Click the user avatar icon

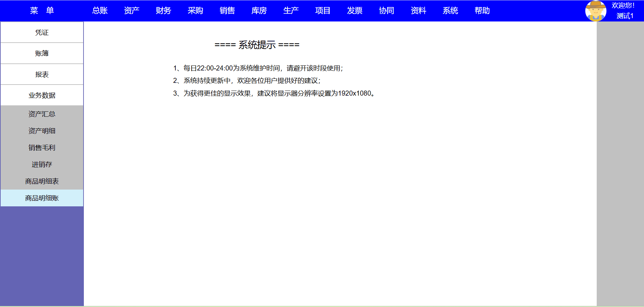pyautogui.click(x=596, y=11)
